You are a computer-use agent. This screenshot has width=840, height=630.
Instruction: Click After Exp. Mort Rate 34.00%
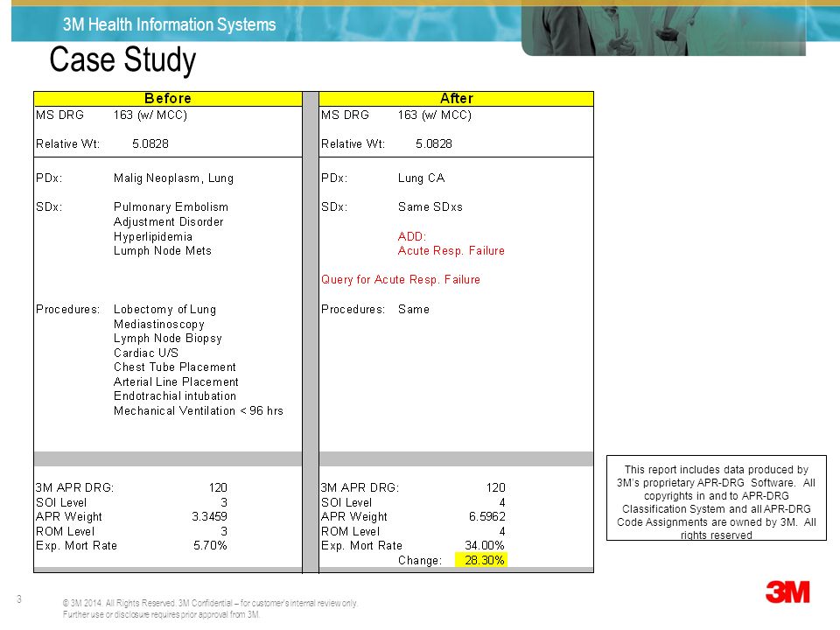tap(484, 546)
